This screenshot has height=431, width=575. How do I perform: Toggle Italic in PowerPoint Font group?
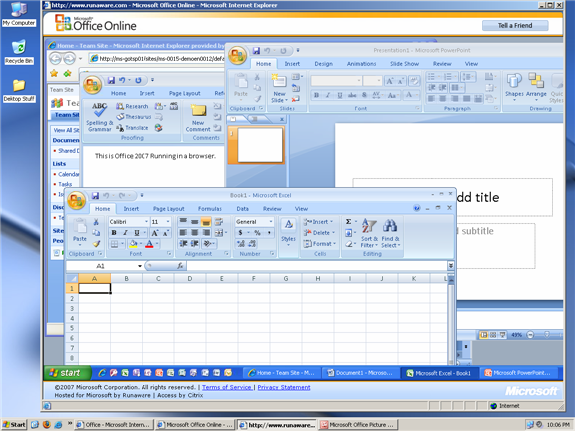click(328, 95)
